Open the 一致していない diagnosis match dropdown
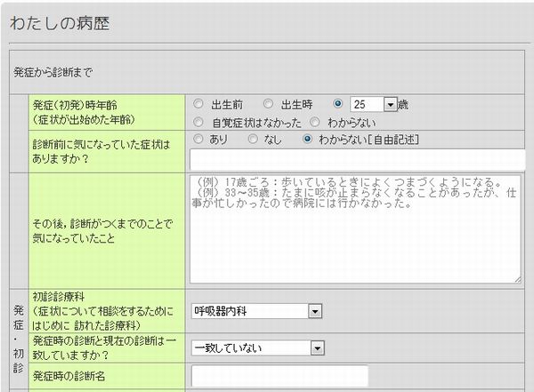The width and height of the screenshot is (534, 392). click(315, 348)
